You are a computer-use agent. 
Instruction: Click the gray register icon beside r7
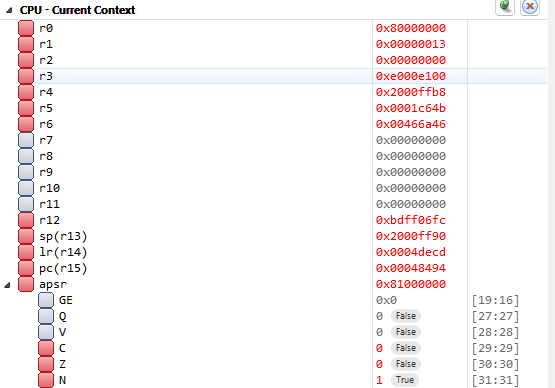click(x=26, y=140)
